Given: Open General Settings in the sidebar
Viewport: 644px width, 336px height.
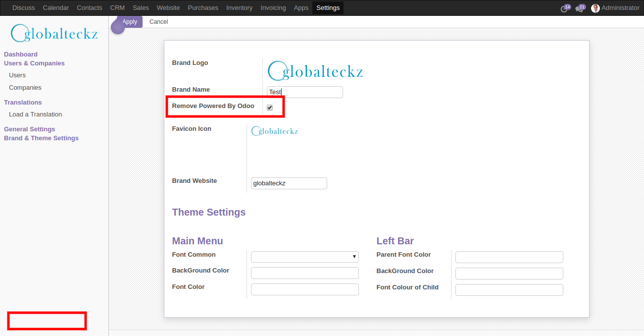Looking at the screenshot, I should [x=30, y=129].
